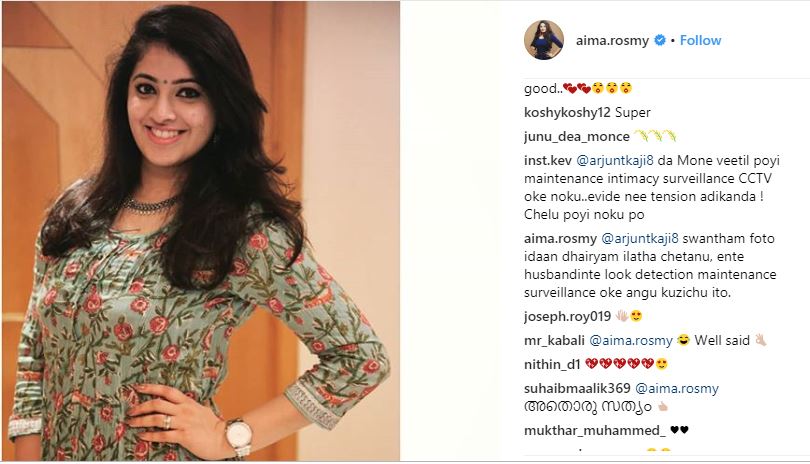Screen dimensions: 810x464
Task: Click the heart emojis in nithin_d1's comment
Action: point(619,364)
